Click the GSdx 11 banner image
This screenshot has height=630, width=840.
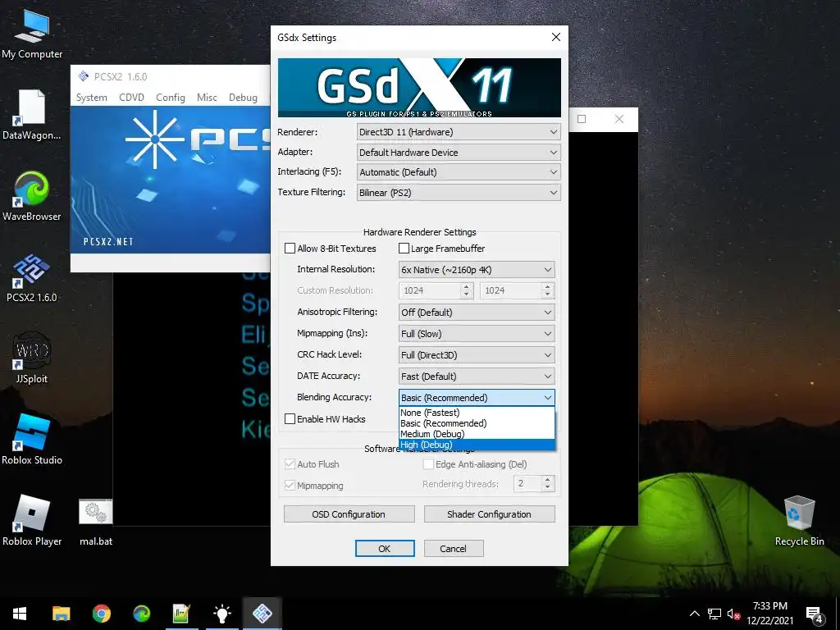(419, 87)
